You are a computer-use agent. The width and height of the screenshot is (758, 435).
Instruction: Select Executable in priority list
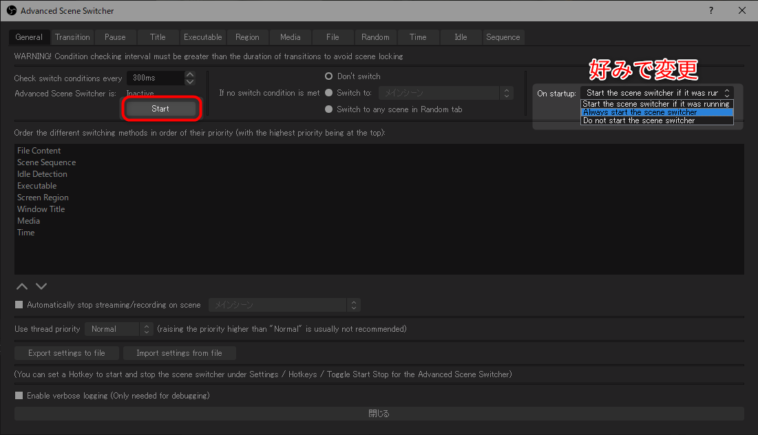[x=37, y=186]
